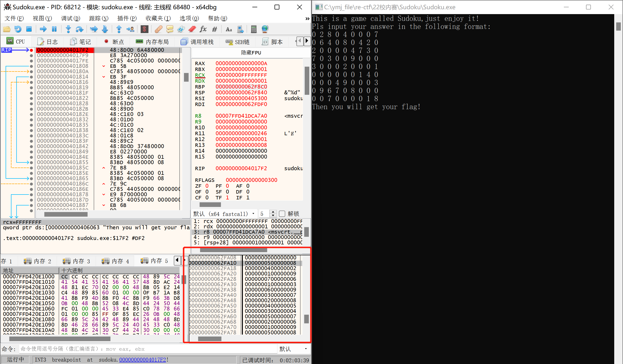Open the 插件(P) menu
The height and width of the screenshot is (364, 623).
[127, 18]
